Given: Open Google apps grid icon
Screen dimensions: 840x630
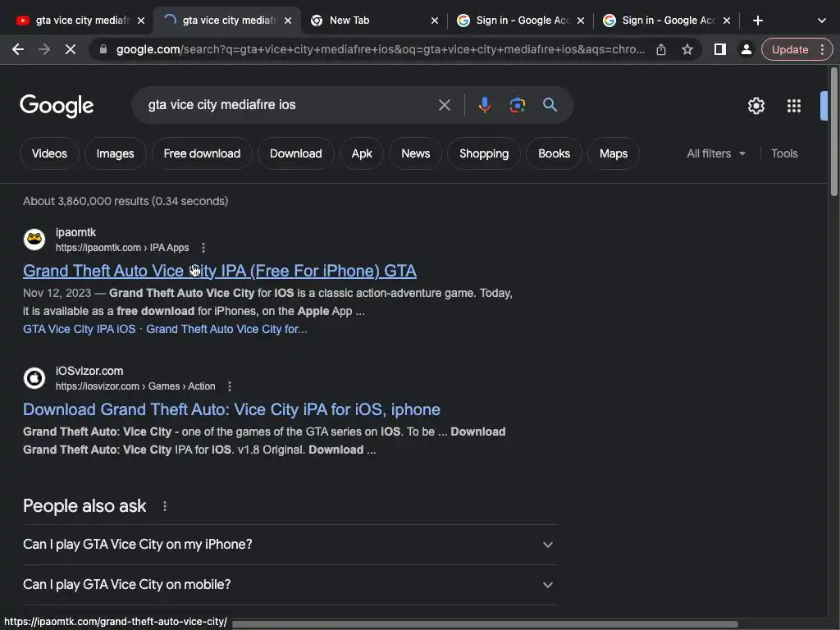Looking at the screenshot, I should pyautogui.click(x=794, y=106).
